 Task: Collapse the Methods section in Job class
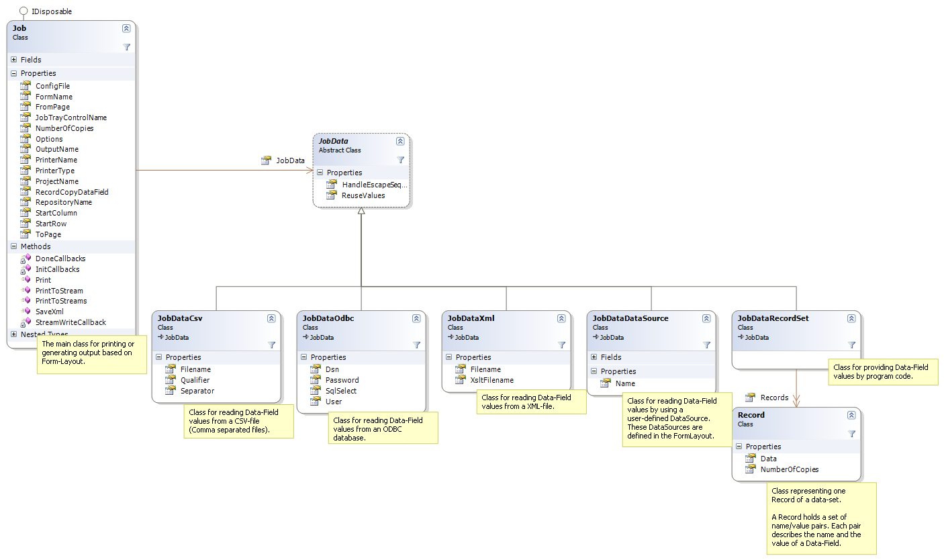coord(13,246)
